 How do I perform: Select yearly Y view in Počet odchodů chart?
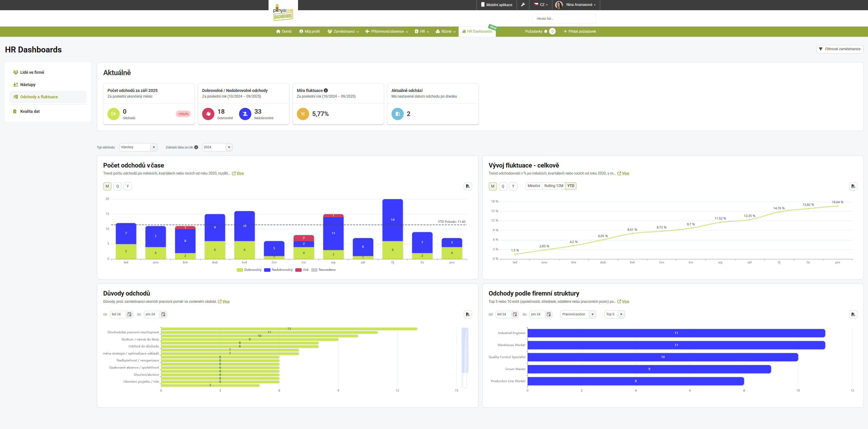128,186
